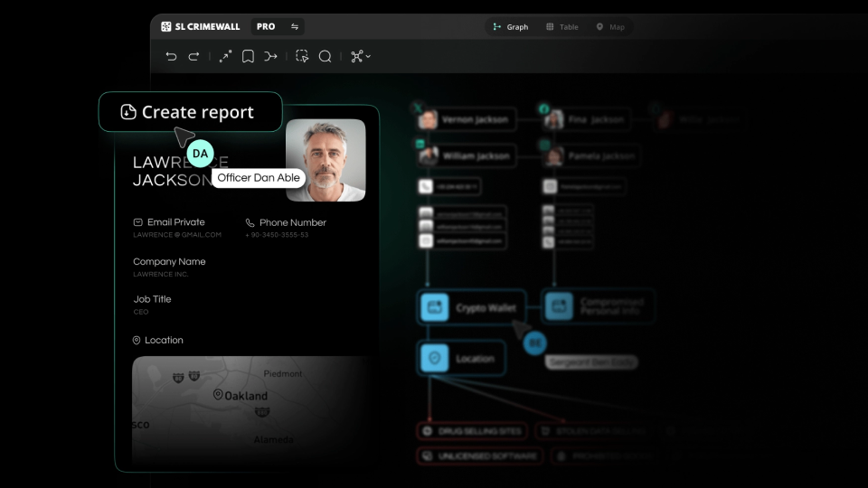Viewport: 868px width, 488px height.
Task: Click the PRO badge
Action: click(x=266, y=26)
